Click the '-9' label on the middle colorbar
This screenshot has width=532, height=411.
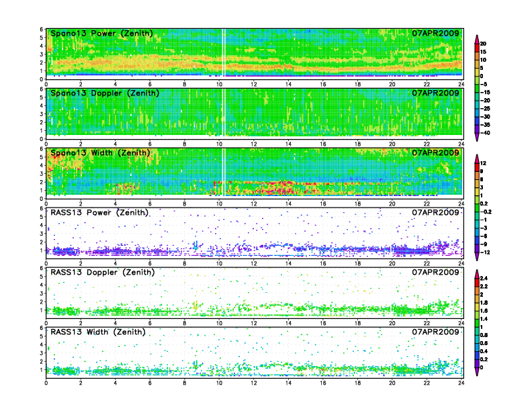(484, 244)
